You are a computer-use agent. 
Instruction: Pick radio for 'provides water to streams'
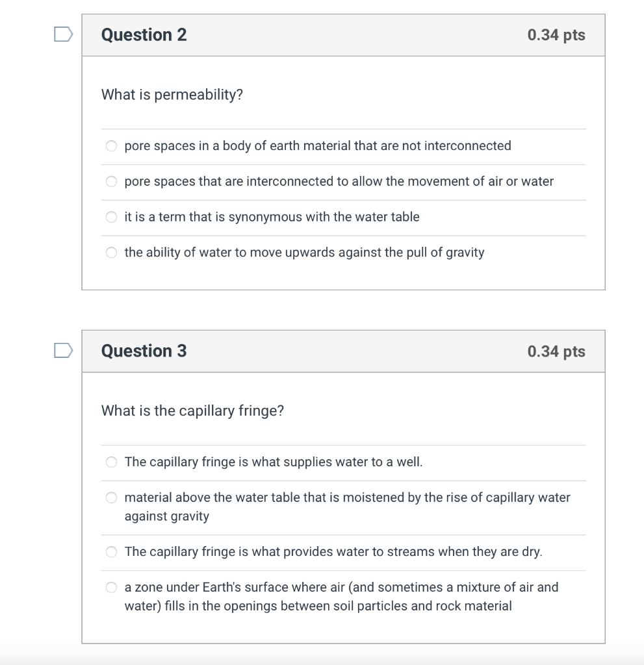click(x=112, y=552)
